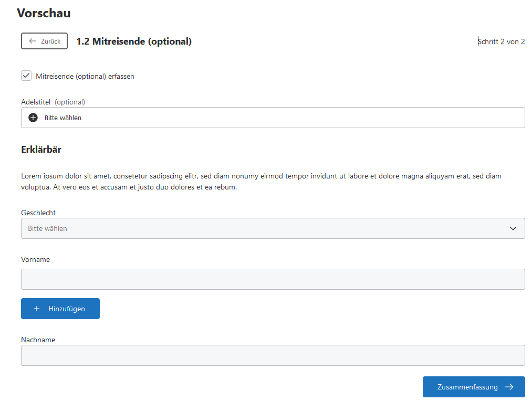This screenshot has width=532, height=401.
Task: Go back with the Zurück button
Action: (x=45, y=41)
